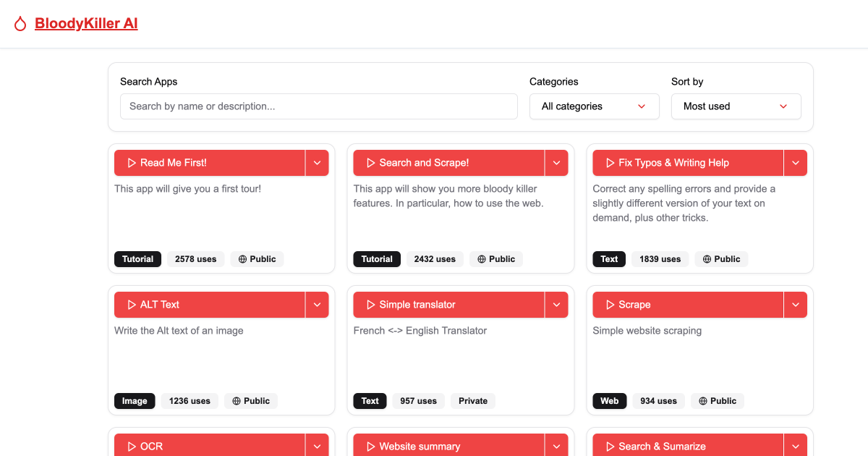Click the description "French <-> English Translator"
Screen dimensions: 868x456
(x=420, y=331)
